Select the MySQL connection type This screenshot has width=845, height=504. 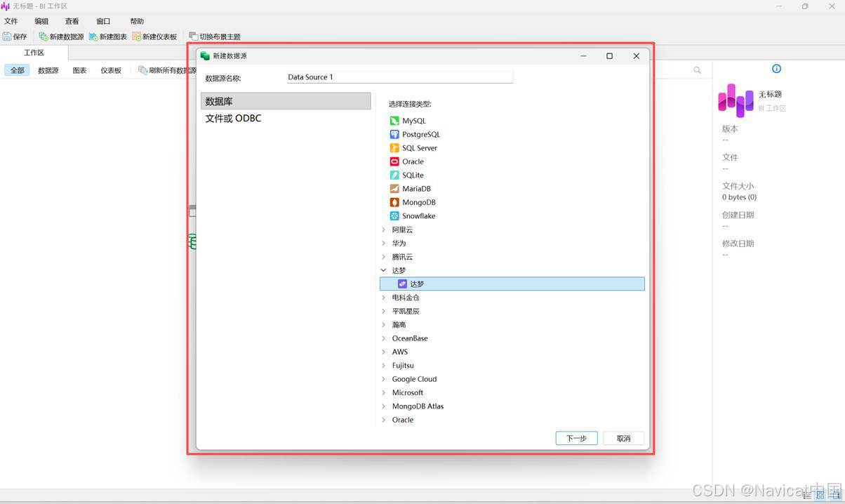click(x=408, y=121)
